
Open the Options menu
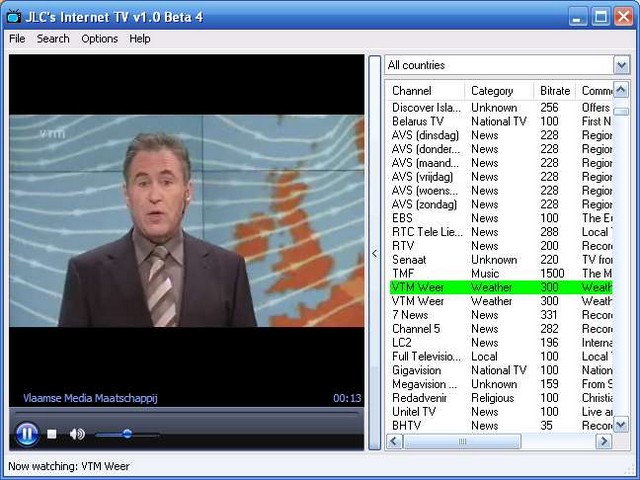[x=100, y=39]
